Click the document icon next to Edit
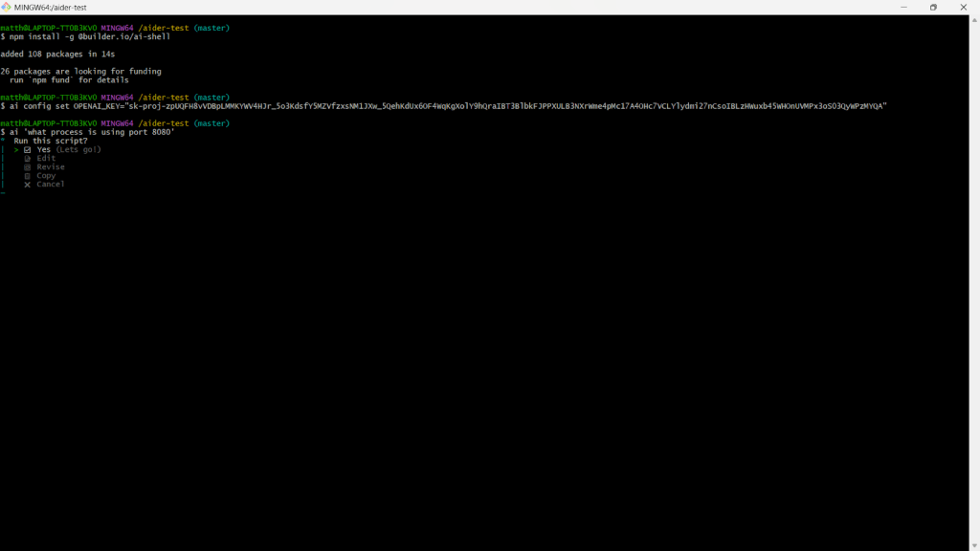Image resolution: width=980 pixels, height=551 pixels. click(28, 158)
